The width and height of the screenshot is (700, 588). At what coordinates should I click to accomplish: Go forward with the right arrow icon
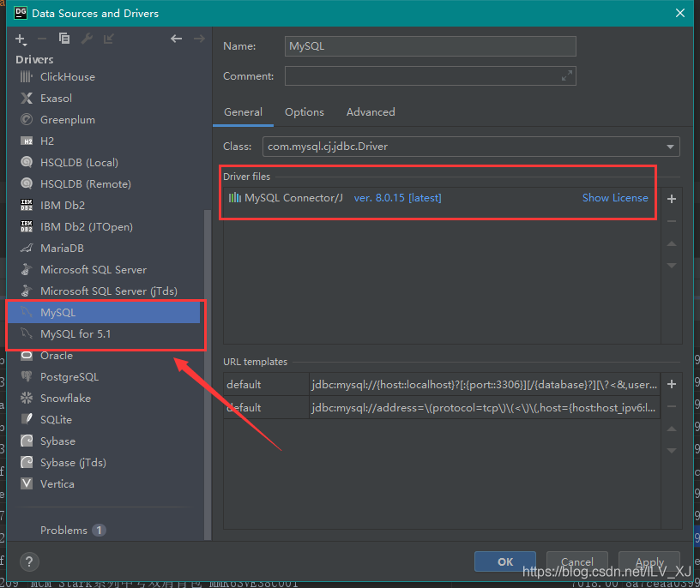[x=199, y=39]
